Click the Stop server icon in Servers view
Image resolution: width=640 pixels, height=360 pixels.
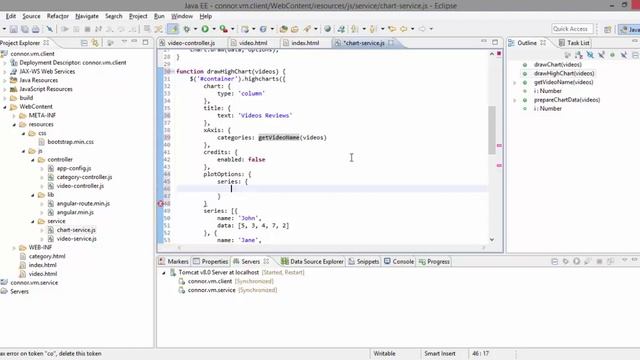coord(599,261)
